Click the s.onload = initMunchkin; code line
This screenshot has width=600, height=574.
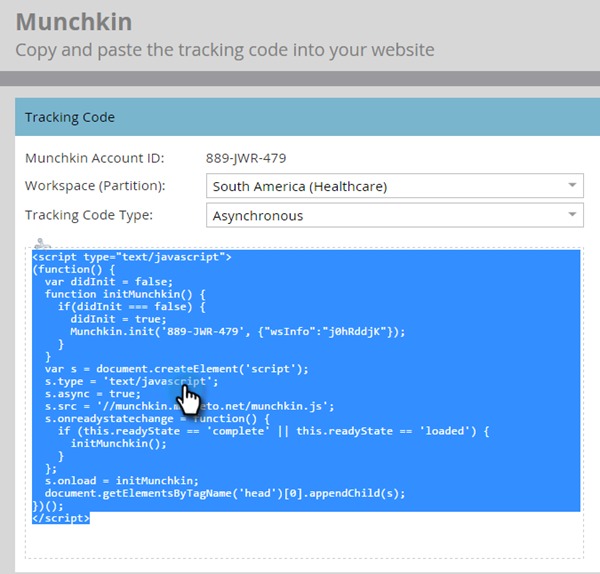[x=122, y=481]
